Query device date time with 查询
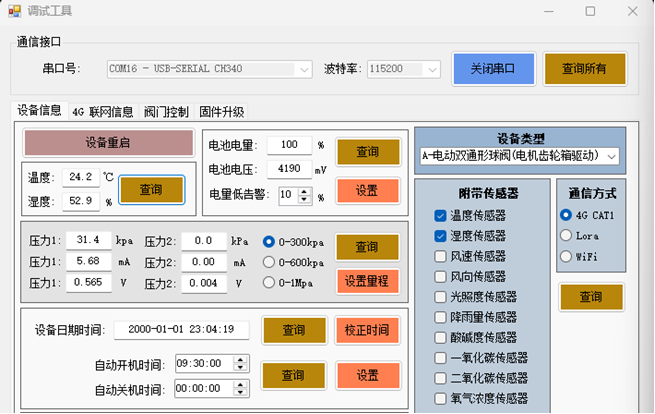 point(294,330)
